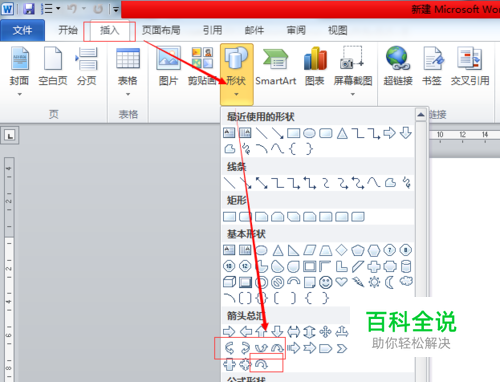500x382 pixels.
Task: Click the 表格 table icon
Action: pyautogui.click(x=128, y=59)
